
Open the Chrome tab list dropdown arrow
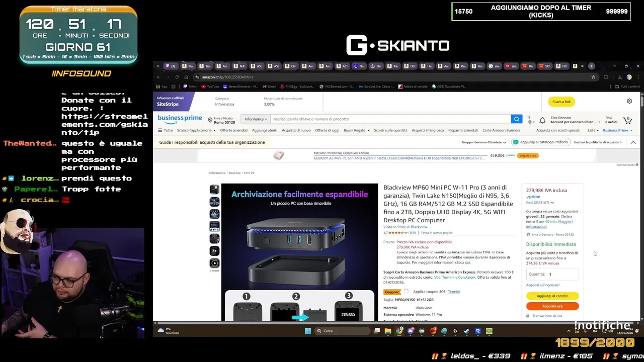[x=158, y=66]
